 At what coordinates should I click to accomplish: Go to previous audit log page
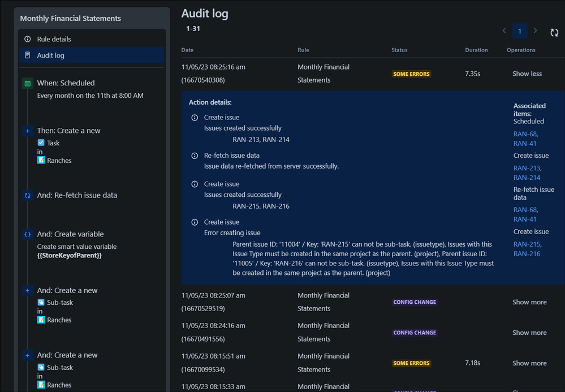[x=504, y=31]
